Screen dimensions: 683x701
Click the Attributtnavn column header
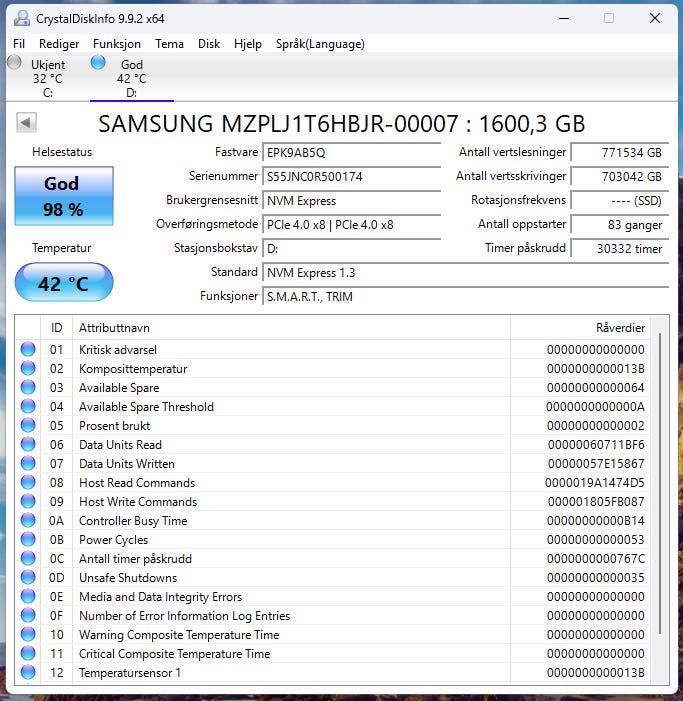[291, 328]
